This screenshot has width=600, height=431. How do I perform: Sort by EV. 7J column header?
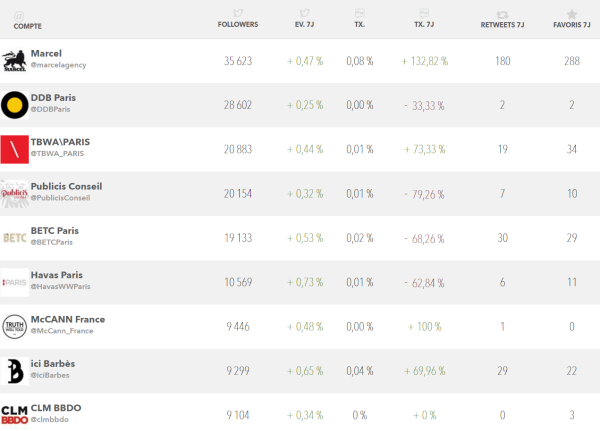tap(305, 24)
